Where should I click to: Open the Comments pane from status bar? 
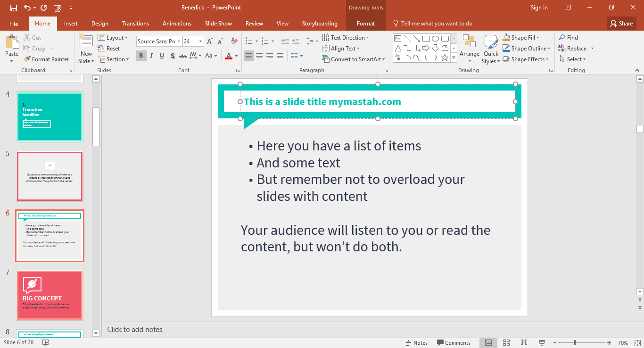(x=454, y=343)
